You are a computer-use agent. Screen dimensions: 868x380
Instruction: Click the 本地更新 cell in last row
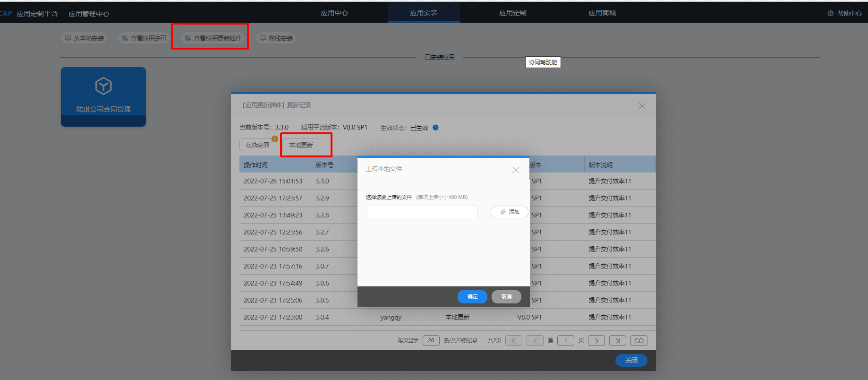pos(458,317)
